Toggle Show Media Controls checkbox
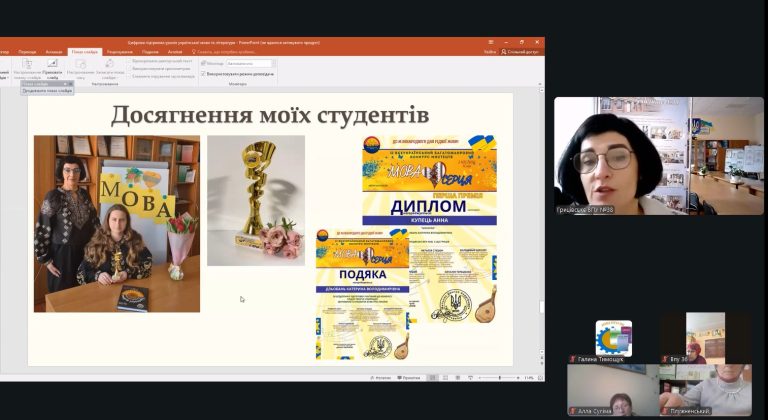Viewport: 768px width, 420px height. coord(129,76)
